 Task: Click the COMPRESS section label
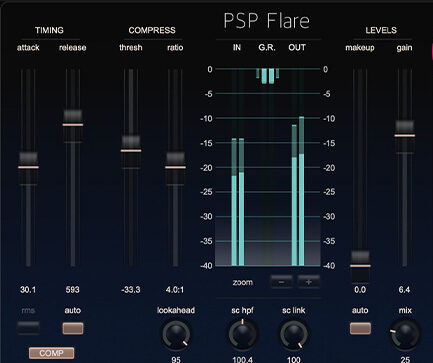pyautogui.click(x=152, y=30)
